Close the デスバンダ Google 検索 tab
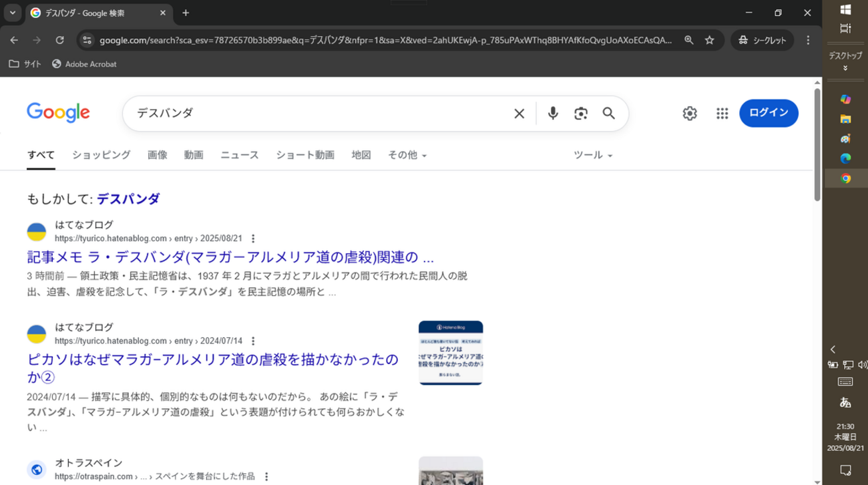Screen dimensions: 868x485 tap(163, 13)
